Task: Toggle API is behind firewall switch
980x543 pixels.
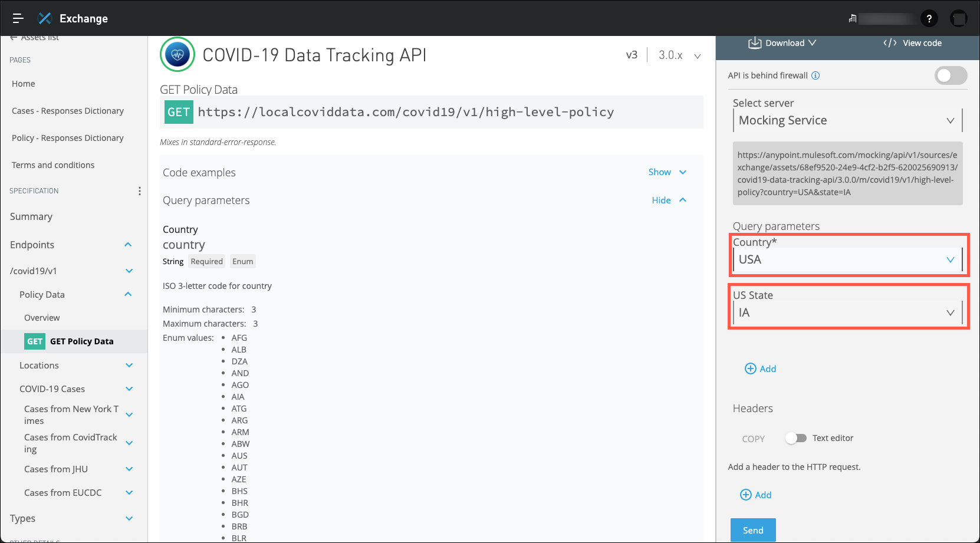Action: pos(951,75)
